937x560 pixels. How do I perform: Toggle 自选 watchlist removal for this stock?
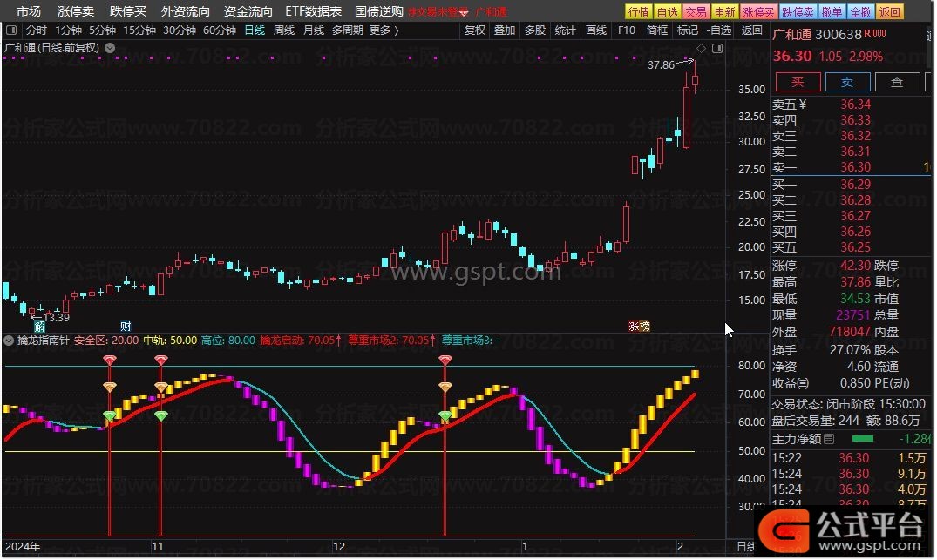coord(718,30)
